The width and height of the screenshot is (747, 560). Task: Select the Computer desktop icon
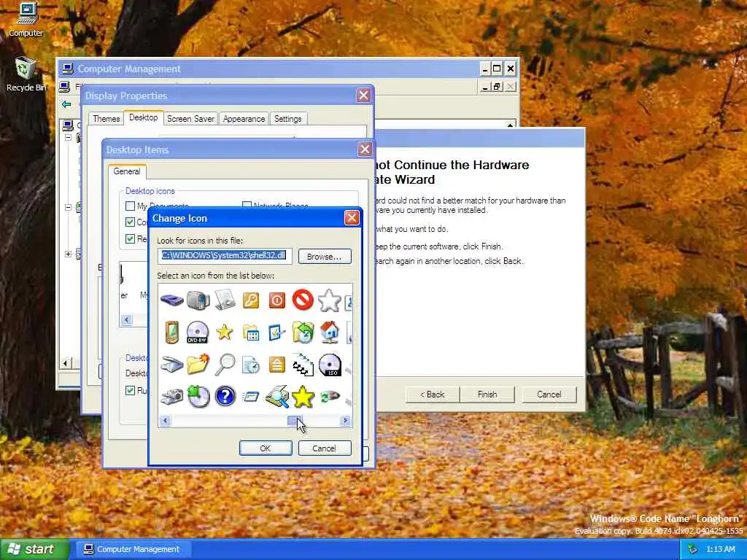26,20
